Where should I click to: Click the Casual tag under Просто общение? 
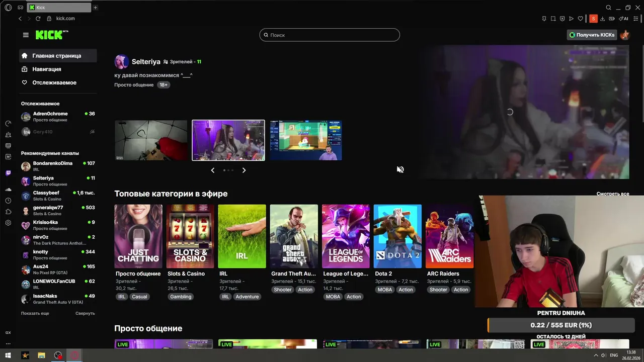(x=139, y=297)
